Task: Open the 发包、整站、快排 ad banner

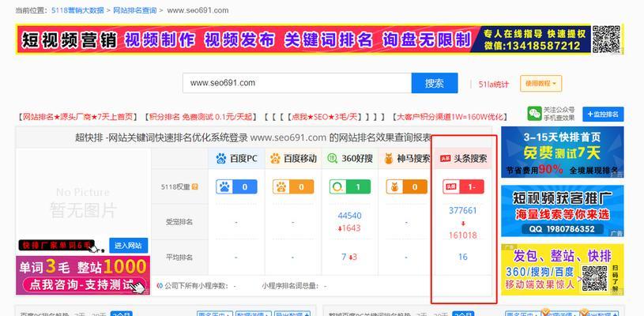Action: click(x=563, y=269)
